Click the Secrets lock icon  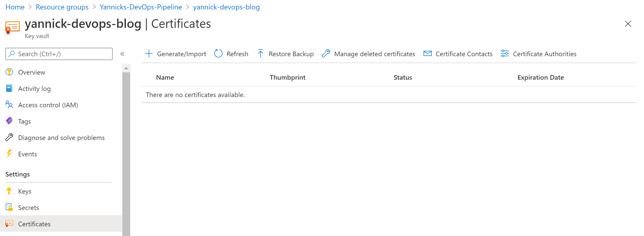pos(9,207)
